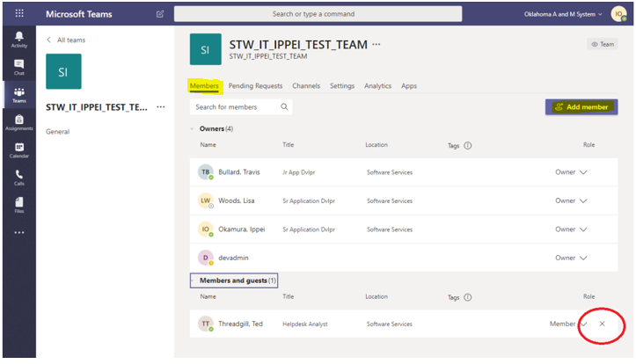
Task: Remove Threadgill, Ted with X icon
Action: pyautogui.click(x=602, y=324)
